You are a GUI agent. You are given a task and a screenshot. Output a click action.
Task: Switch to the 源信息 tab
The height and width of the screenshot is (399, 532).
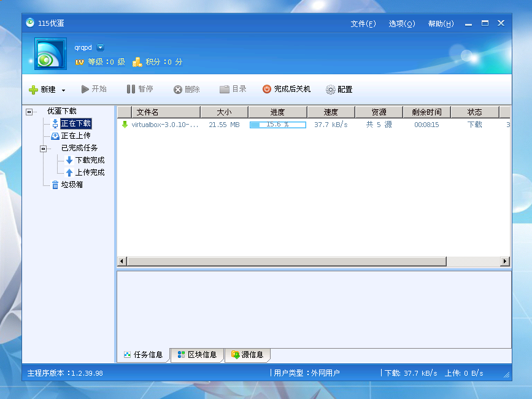pyautogui.click(x=248, y=355)
